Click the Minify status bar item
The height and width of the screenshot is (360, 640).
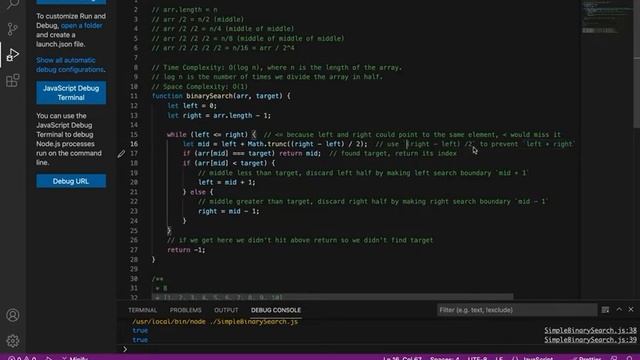pos(75,358)
